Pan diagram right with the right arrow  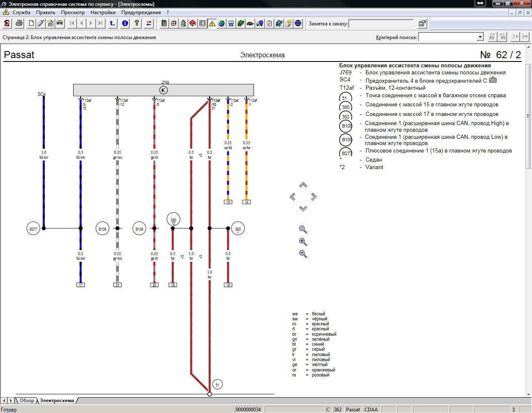point(314,197)
